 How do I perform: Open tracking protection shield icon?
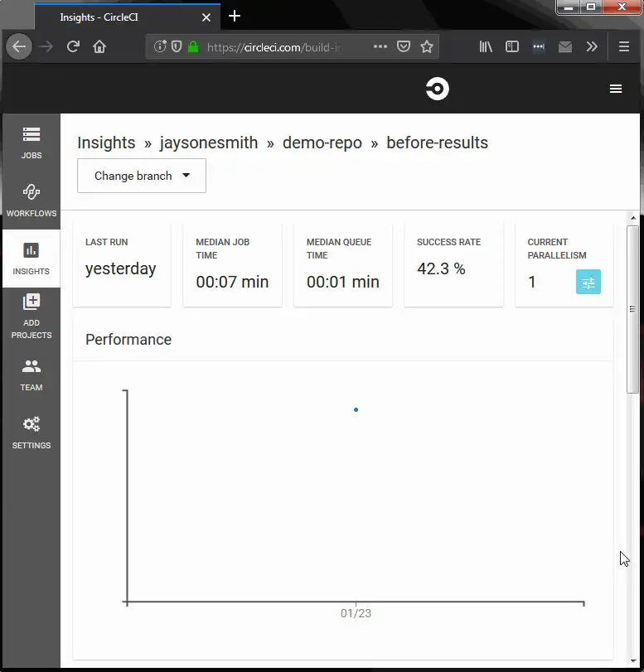coord(177,46)
